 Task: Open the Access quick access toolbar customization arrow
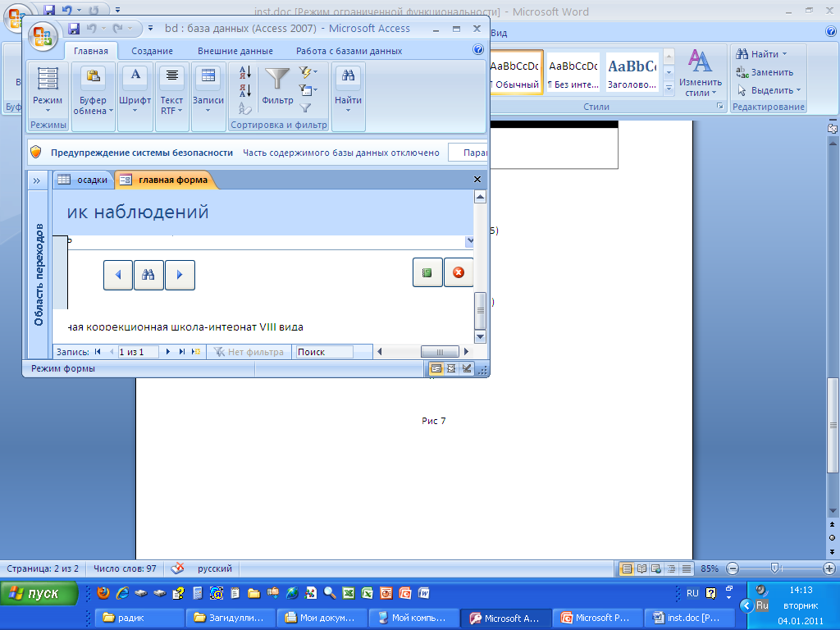click(151, 29)
